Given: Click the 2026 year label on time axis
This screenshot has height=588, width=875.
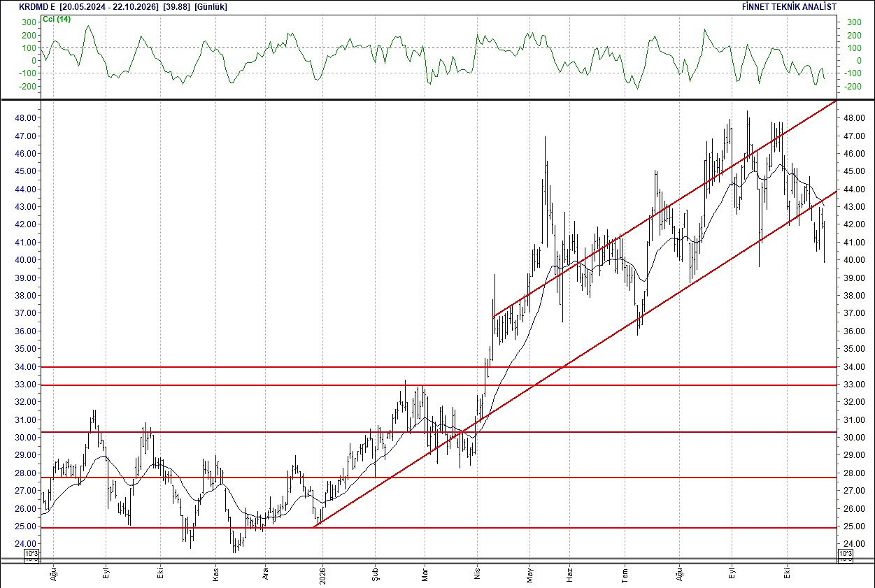Looking at the screenshot, I should pyautogui.click(x=322, y=575).
